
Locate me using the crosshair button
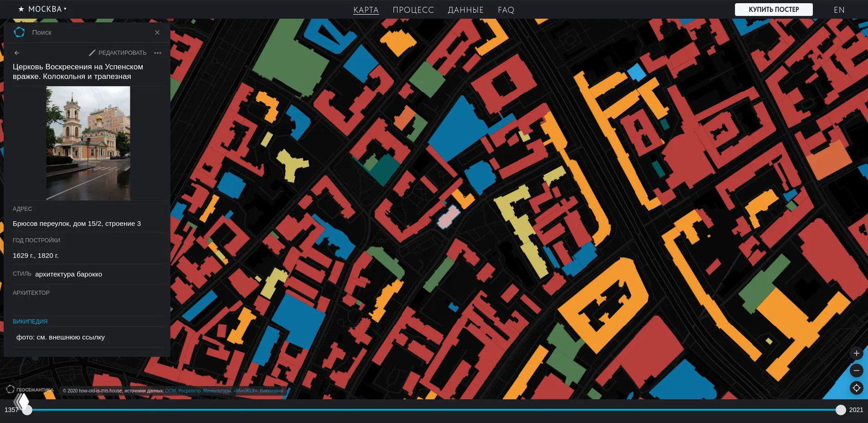tap(857, 388)
